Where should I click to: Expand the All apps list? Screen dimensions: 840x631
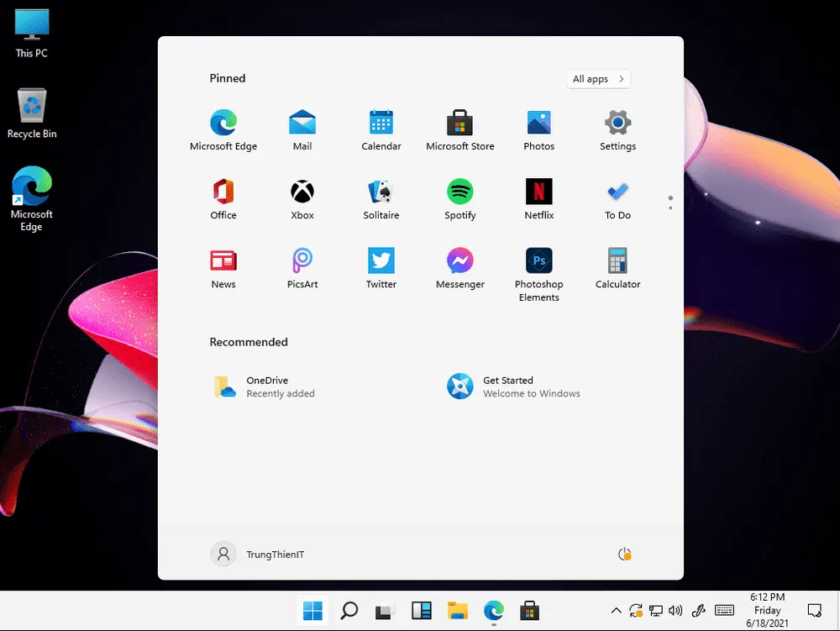tap(597, 78)
